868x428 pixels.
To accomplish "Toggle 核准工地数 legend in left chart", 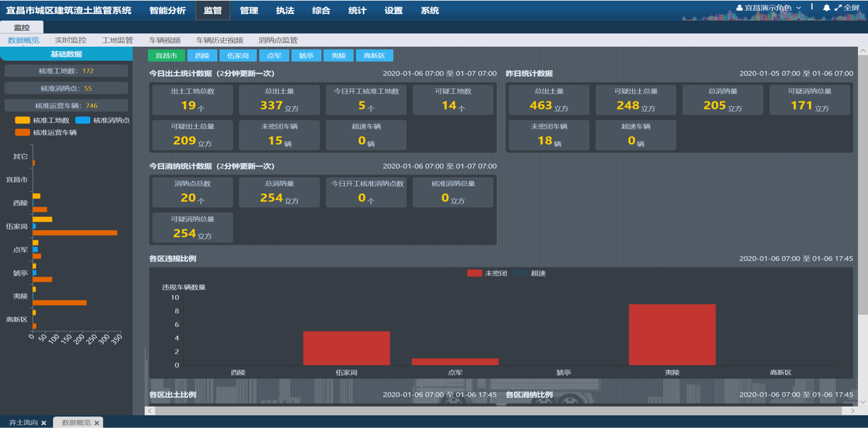I will pos(23,120).
